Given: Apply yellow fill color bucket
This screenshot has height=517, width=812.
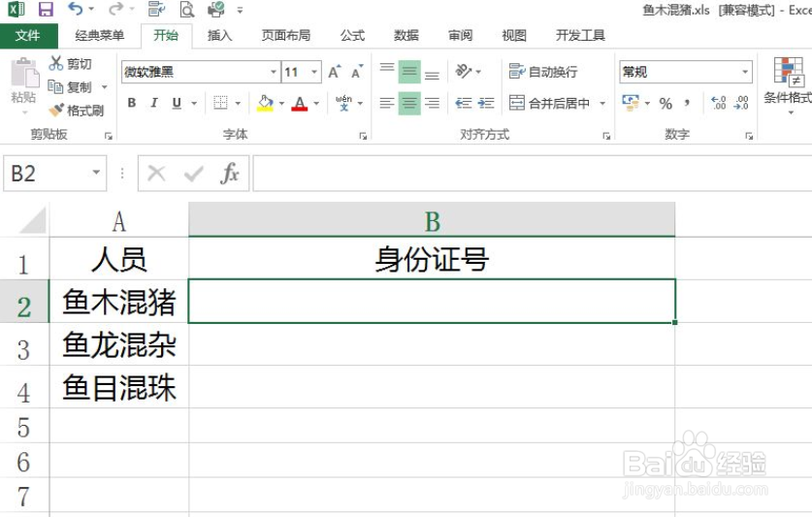Looking at the screenshot, I should click(x=265, y=103).
